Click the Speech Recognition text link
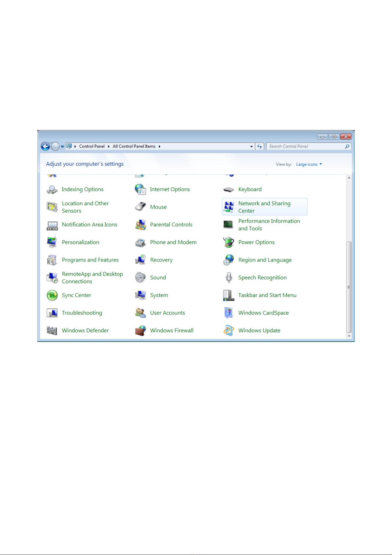 (262, 278)
